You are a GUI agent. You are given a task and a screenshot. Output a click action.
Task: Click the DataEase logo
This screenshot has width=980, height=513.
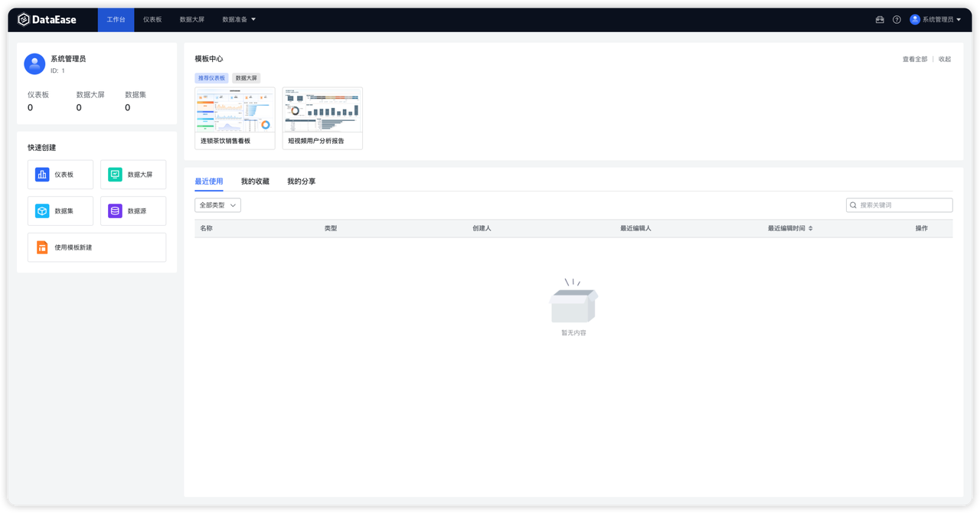click(x=47, y=19)
